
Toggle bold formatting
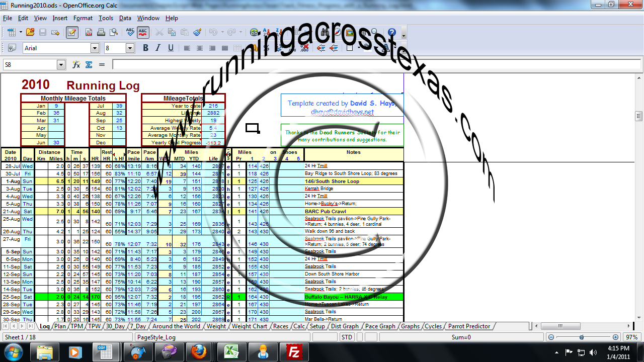point(146,48)
